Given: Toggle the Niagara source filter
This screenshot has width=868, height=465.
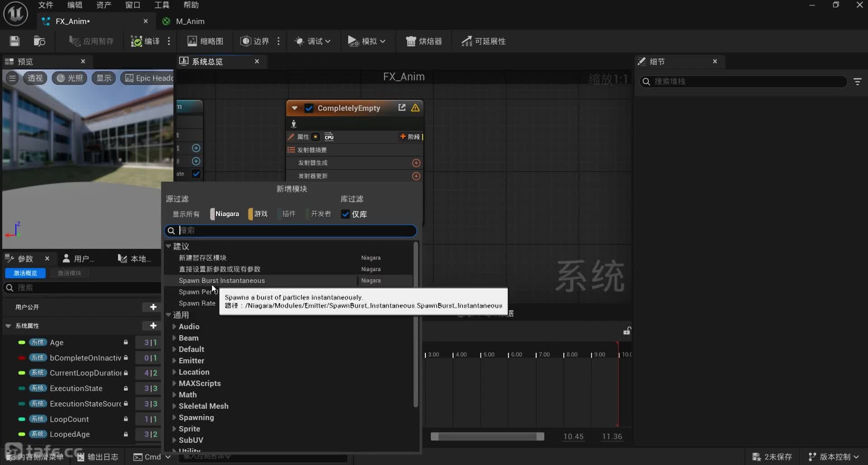Looking at the screenshot, I should pyautogui.click(x=225, y=214).
